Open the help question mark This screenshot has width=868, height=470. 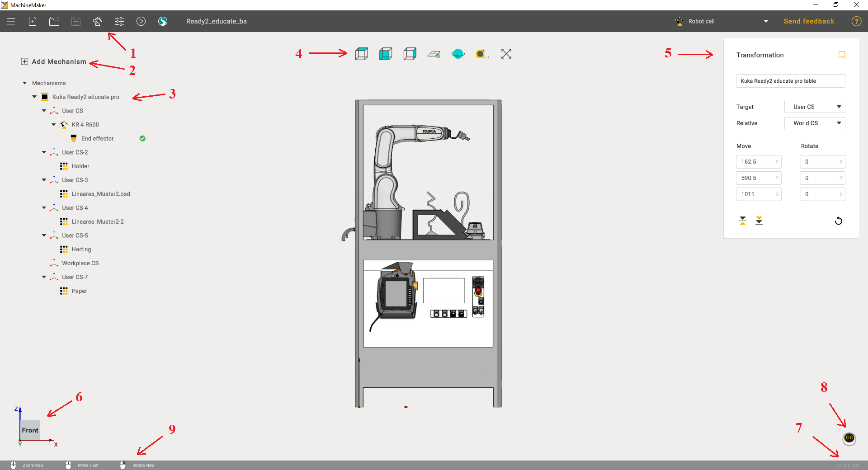click(x=856, y=21)
